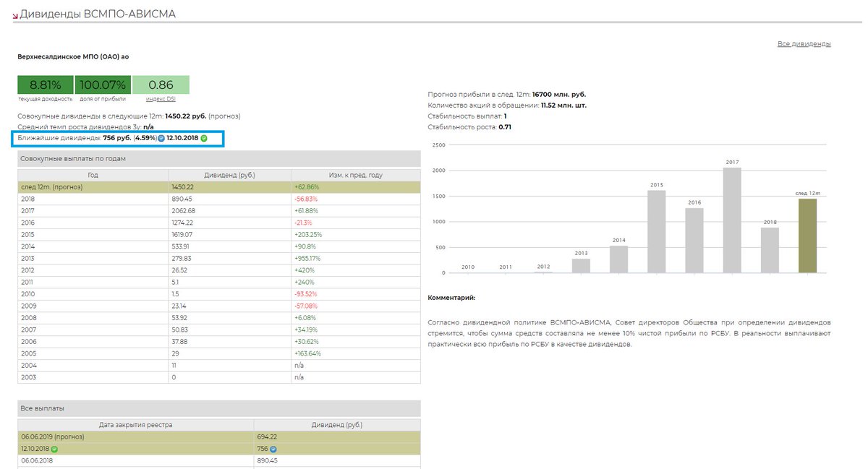Viewport: 868px width, 469px height.
Task: Click the +163.64% change cell
Action: (355, 353)
